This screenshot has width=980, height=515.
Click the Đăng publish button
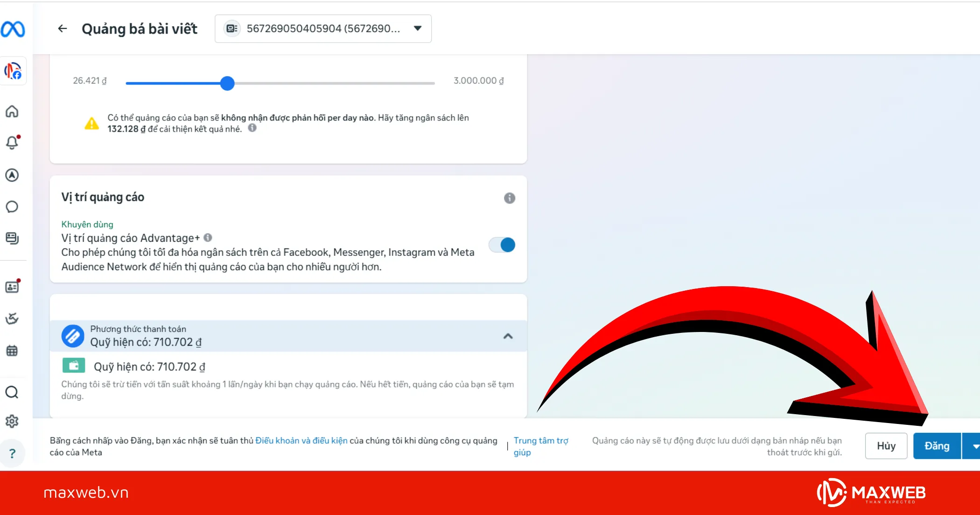[937, 446]
